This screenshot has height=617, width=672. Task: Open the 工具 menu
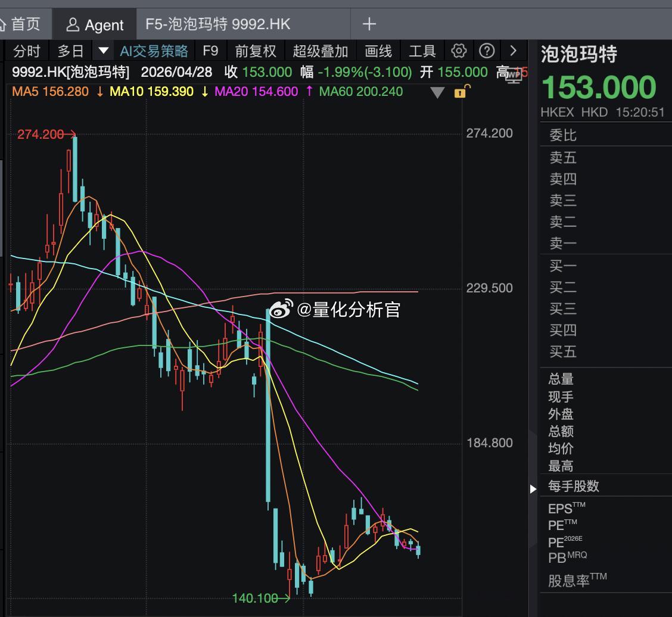point(422,51)
